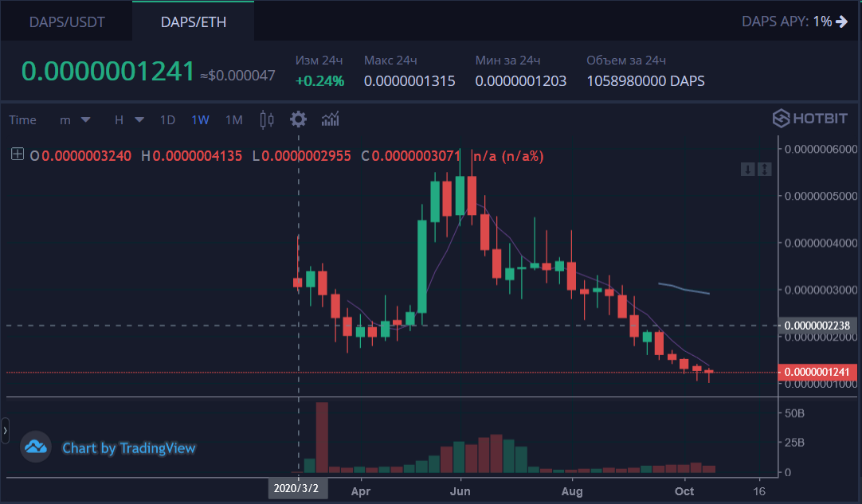Image resolution: width=862 pixels, height=504 pixels.
Task: Click the chart scroll-down arrow button
Action: click(747, 170)
